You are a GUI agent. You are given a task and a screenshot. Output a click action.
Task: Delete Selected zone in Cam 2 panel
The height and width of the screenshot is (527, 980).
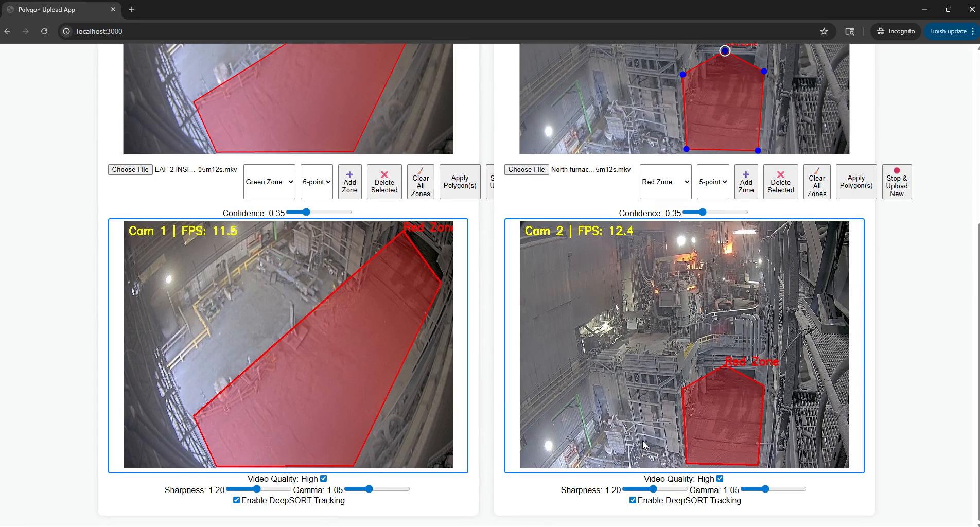tap(781, 182)
